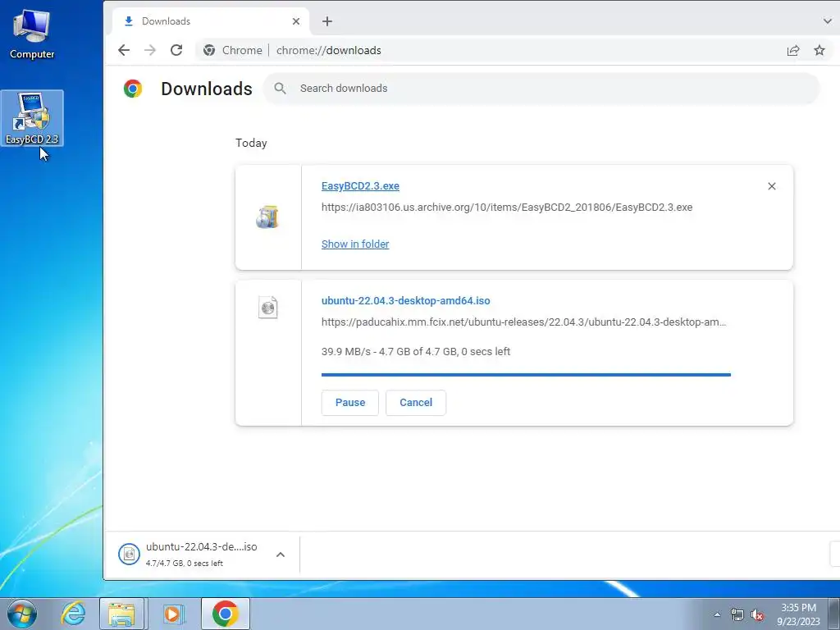840x630 pixels.
Task: Click the Chrome site info icon
Action: tap(209, 50)
